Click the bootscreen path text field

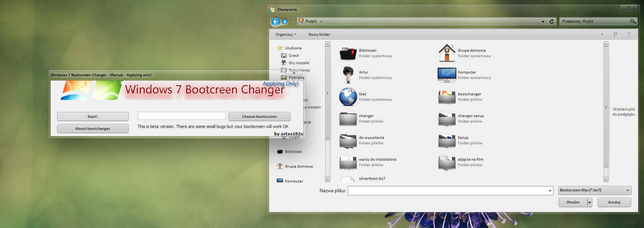(181, 116)
